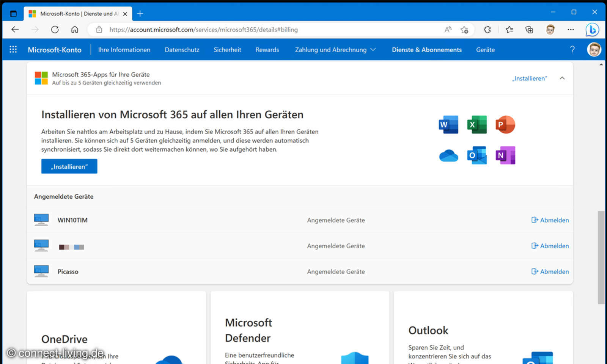
Task: Click the browser extensions icon
Action: (487, 30)
